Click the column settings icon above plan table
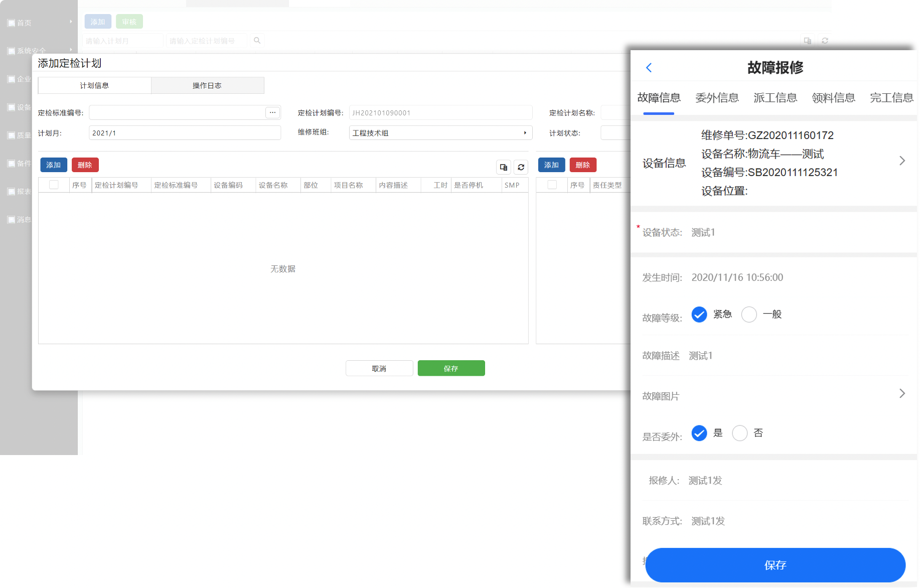This screenshot has width=922, height=588. click(504, 167)
